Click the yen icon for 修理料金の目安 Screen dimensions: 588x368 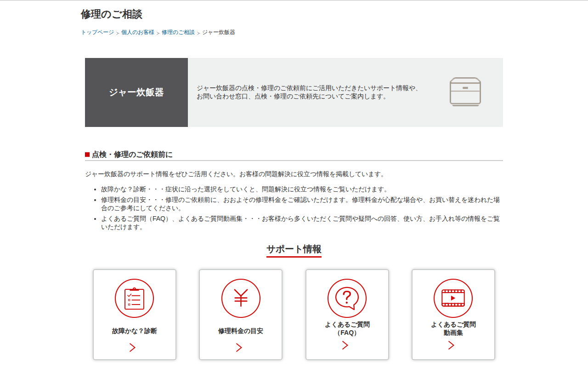point(241,298)
